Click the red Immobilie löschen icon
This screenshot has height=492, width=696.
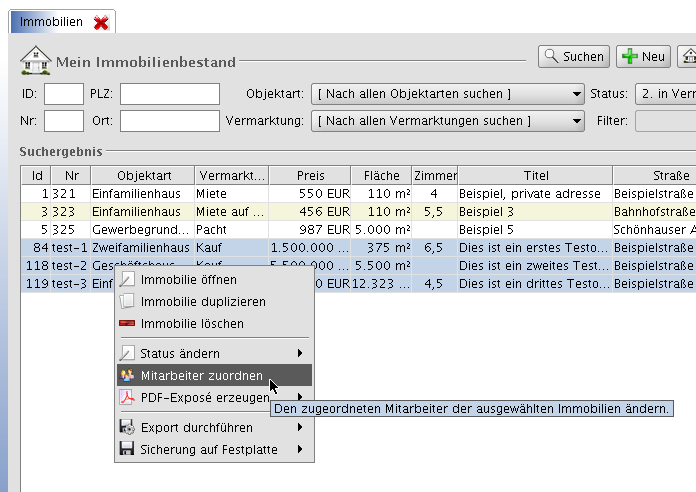click(127, 324)
